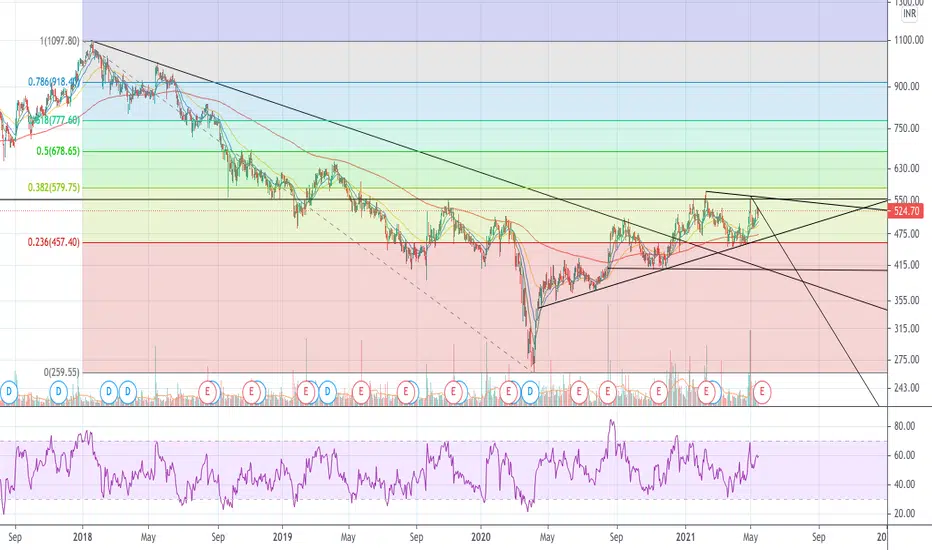Viewport: 932px width, 550px height.
Task: Click the RSI 60.00 axis label
Action: [904, 455]
